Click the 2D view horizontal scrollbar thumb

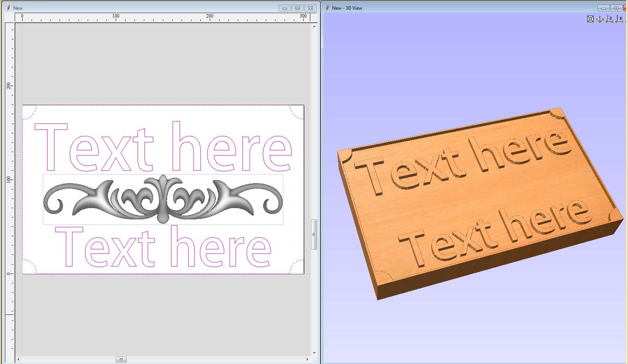[121, 359]
